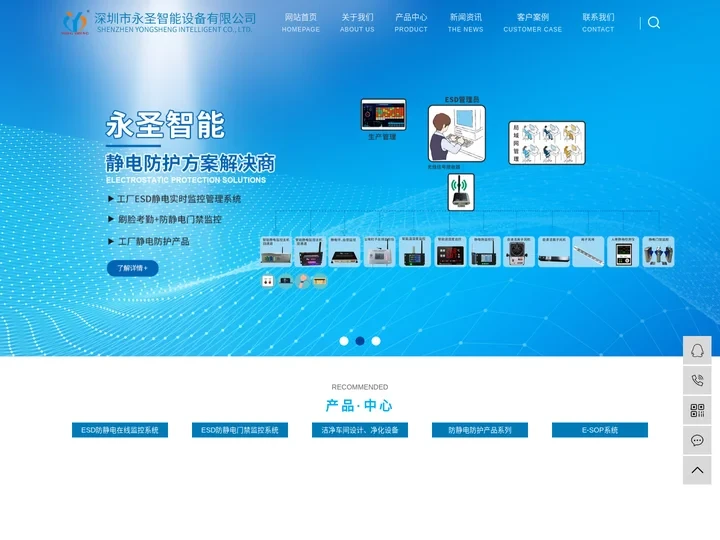Open the 关于我们 ABOUT US menu
Screen dimensions: 720x540
[357, 22]
